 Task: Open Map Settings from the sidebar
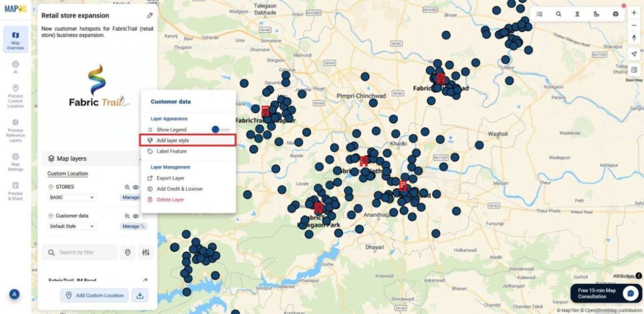point(15,161)
